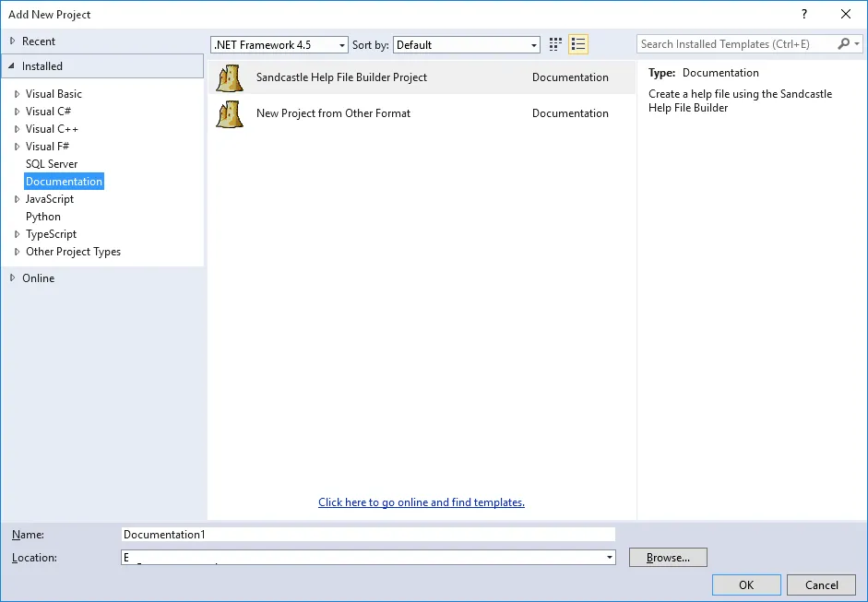Open the Location path dropdown arrow
This screenshot has width=868, height=602.
(x=609, y=558)
